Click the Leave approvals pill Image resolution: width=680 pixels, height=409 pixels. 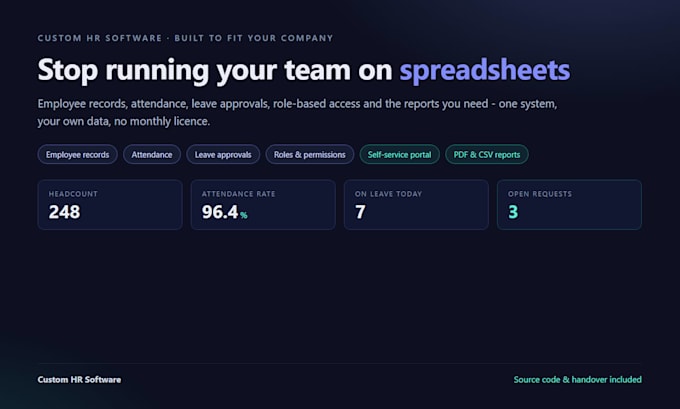223,154
